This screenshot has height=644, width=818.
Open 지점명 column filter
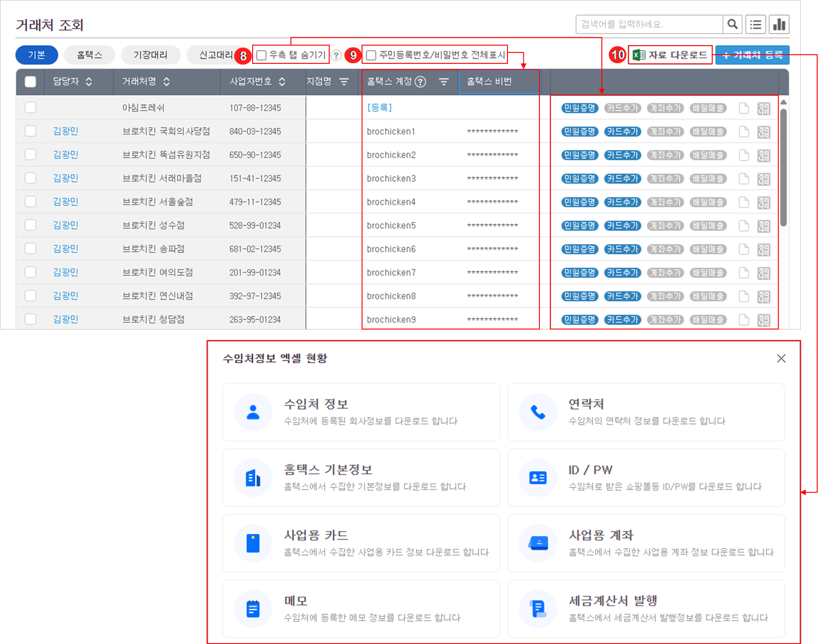[344, 82]
